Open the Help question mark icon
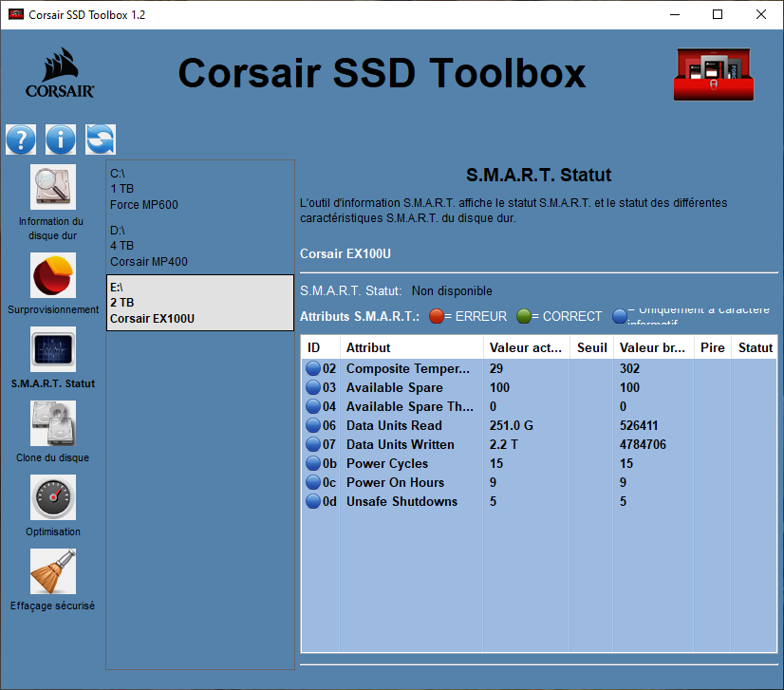 coord(21,139)
